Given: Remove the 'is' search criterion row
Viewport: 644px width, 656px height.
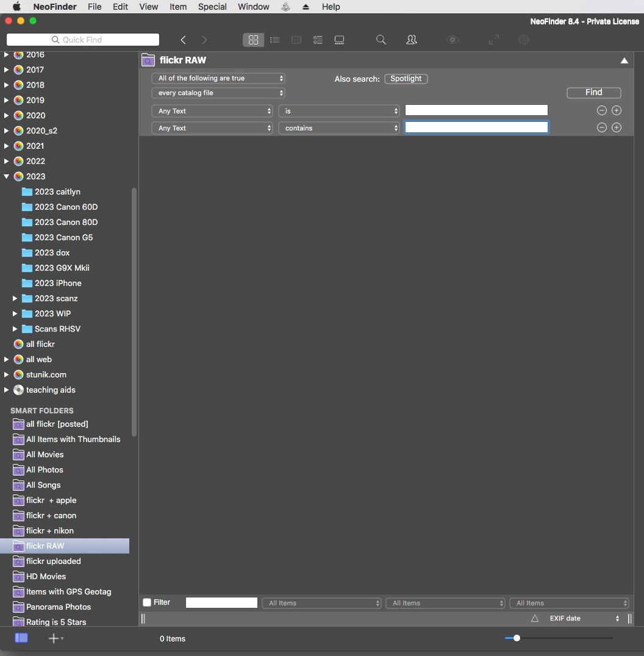Looking at the screenshot, I should click(x=602, y=110).
